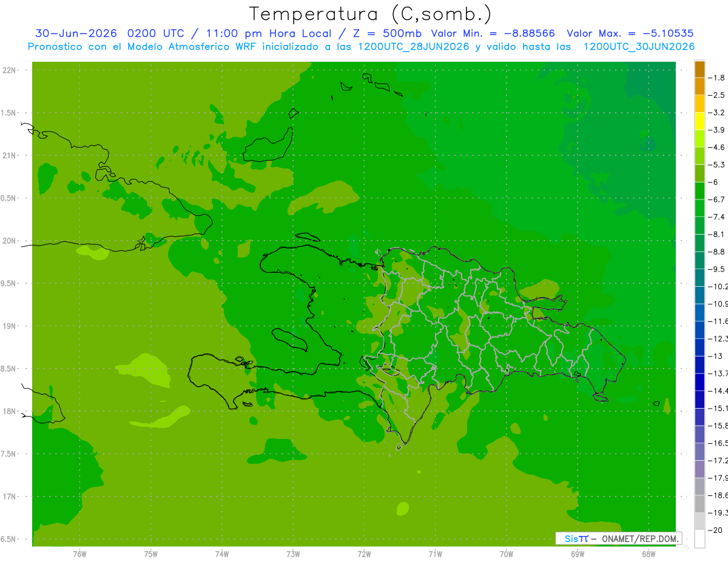Screen dimensions: 728x562
Task: Click the "71W" longitude label
Action: [x=435, y=554]
